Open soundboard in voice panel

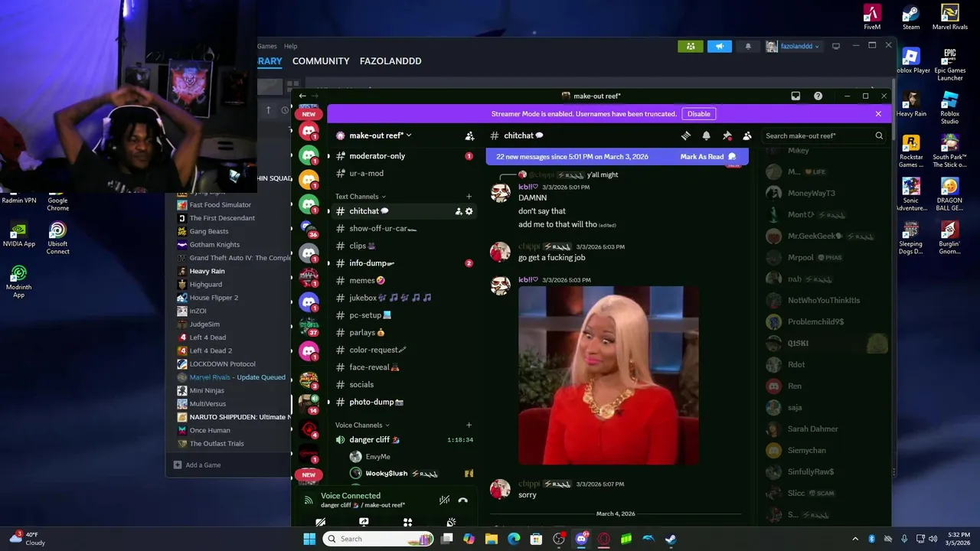451,523
